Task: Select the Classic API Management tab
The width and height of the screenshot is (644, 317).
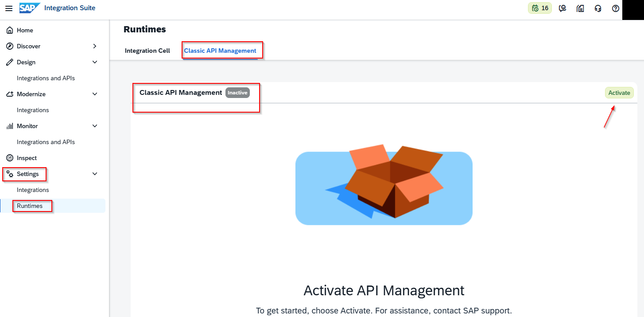Action: 220,51
